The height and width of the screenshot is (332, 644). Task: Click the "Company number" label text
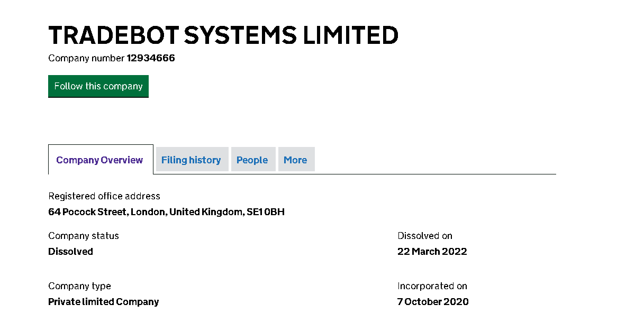coord(86,58)
